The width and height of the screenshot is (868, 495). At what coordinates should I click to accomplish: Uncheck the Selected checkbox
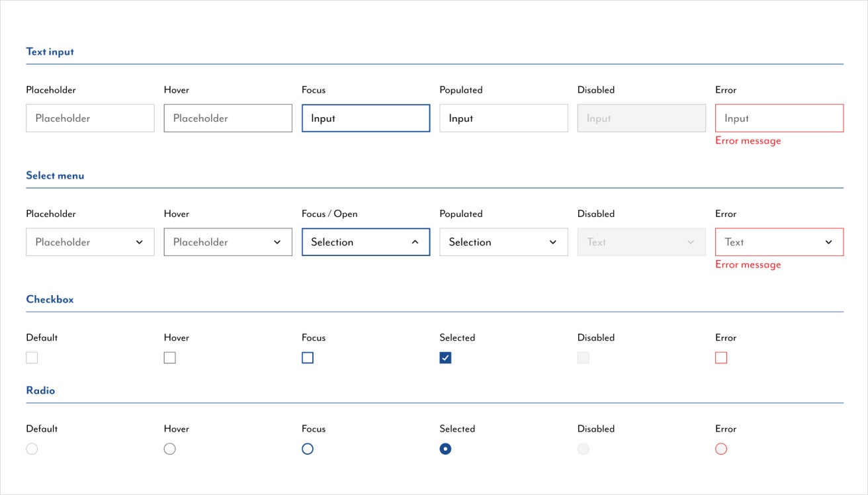(x=445, y=357)
